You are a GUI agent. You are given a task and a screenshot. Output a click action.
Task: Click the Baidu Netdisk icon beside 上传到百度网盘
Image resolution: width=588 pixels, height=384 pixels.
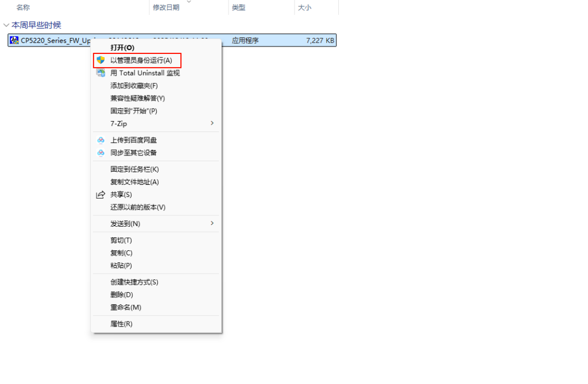pyautogui.click(x=101, y=139)
